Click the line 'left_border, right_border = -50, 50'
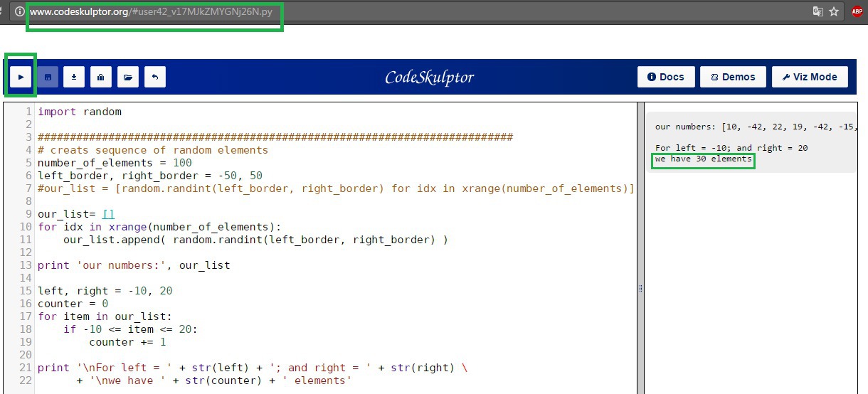Screen dimensions: 868x394 150,176
